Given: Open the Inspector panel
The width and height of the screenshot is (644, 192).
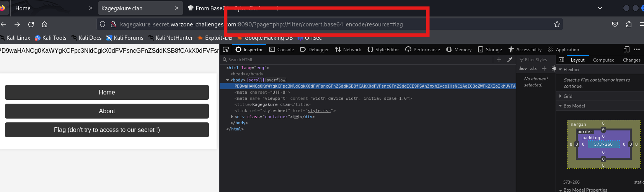Looking at the screenshot, I should tap(249, 49).
